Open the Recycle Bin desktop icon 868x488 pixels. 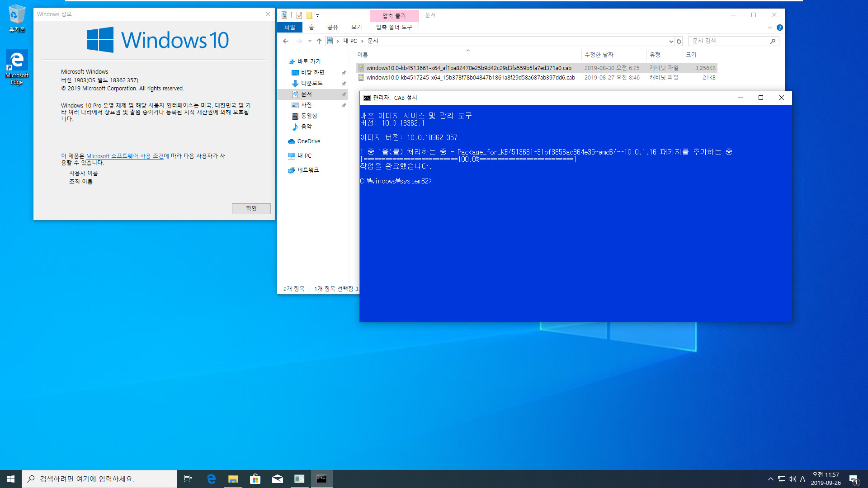point(17,19)
